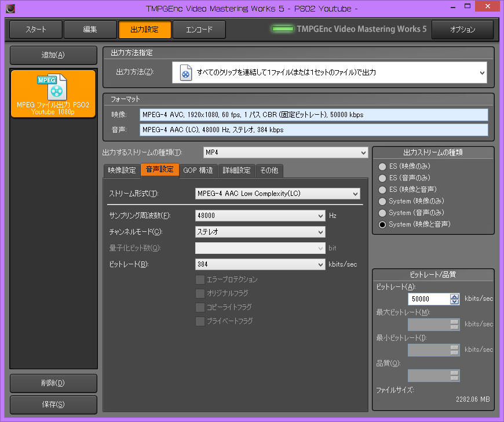The width and height of the screenshot is (504, 422).
Task: Open the ストリーム形式 AAC dropdown
Action: 277,194
